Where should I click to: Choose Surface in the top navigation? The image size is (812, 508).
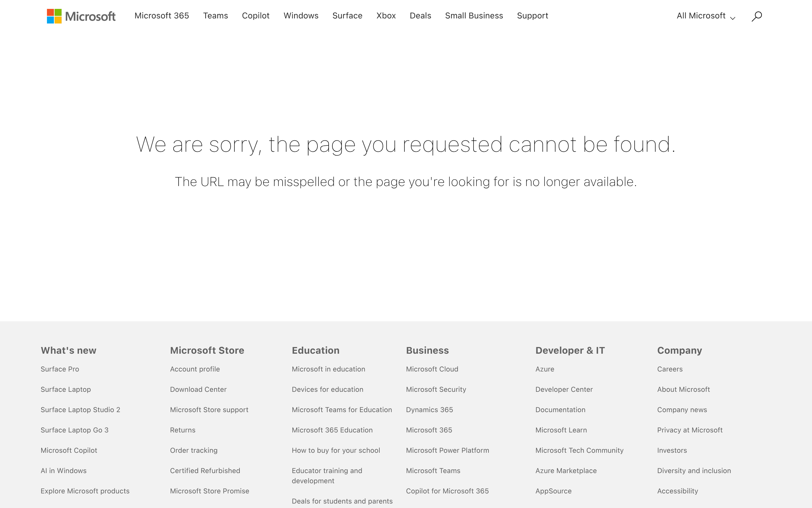(347, 16)
